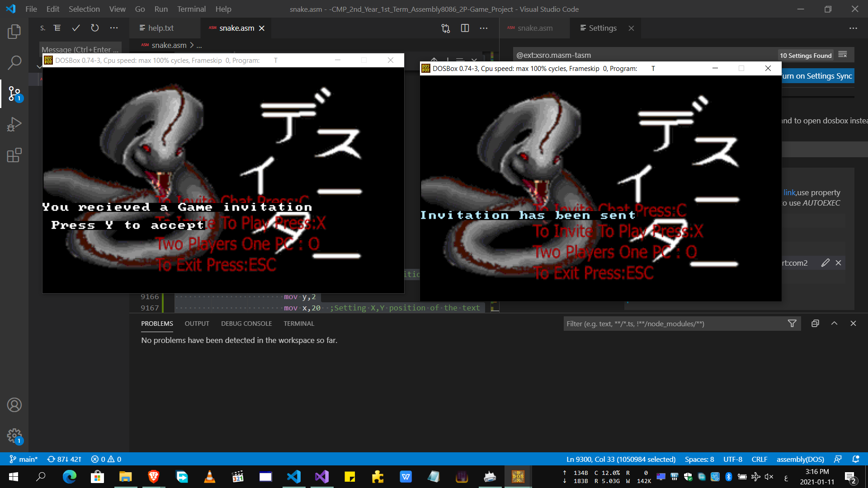Open the Run and Debug view
This screenshot has height=488, width=868.
14,124
